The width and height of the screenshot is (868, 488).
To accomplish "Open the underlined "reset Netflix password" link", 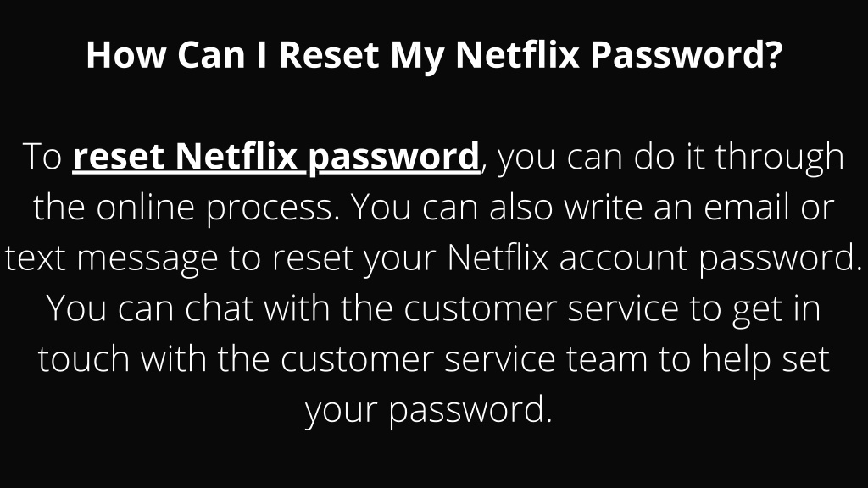I will pos(275,157).
